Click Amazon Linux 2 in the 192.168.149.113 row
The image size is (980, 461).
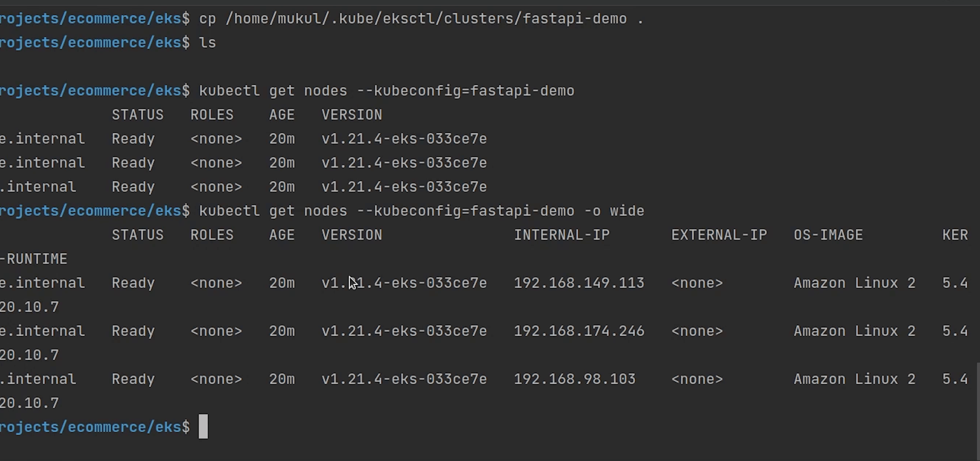[x=854, y=283]
